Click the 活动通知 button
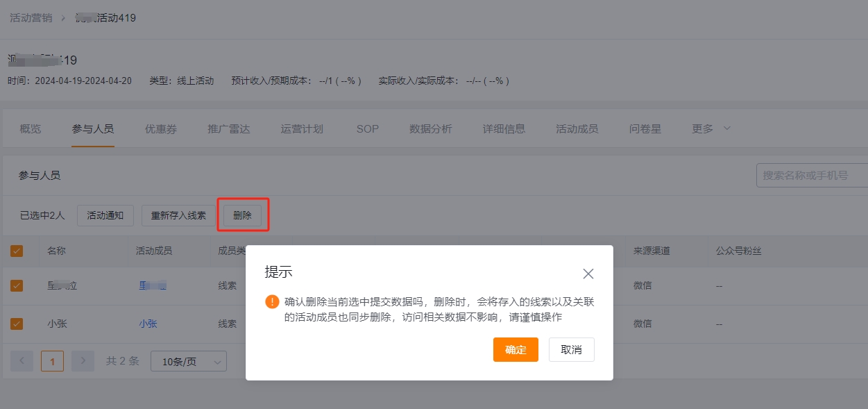868x409 pixels. 105,215
